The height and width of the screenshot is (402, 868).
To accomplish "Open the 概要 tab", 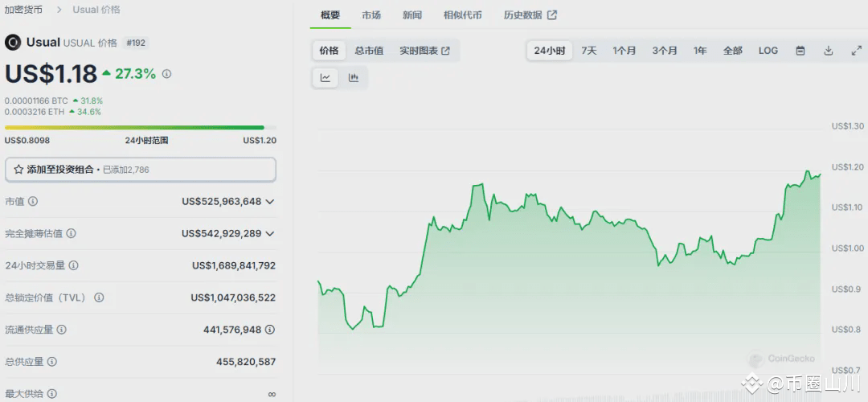I will pyautogui.click(x=330, y=15).
